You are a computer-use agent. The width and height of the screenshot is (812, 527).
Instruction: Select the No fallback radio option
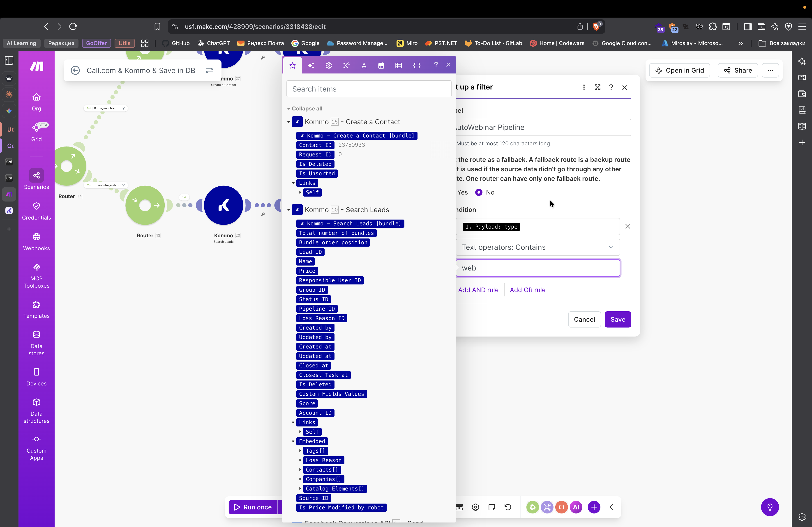point(479,192)
